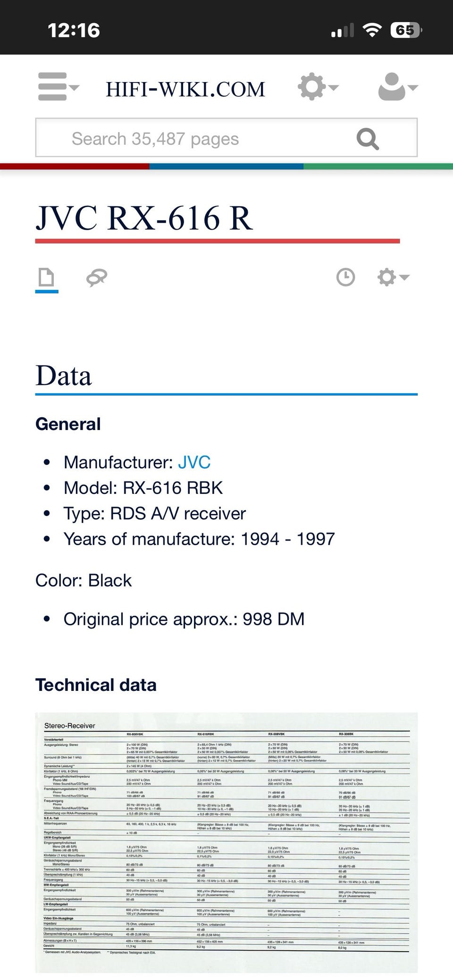Follow the JVC manufacturer link
The width and height of the screenshot is (453, 980).
194,462
